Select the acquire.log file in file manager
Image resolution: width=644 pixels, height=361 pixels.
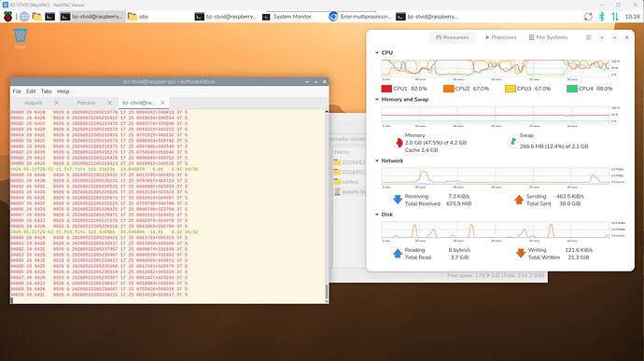click(349, 192)
